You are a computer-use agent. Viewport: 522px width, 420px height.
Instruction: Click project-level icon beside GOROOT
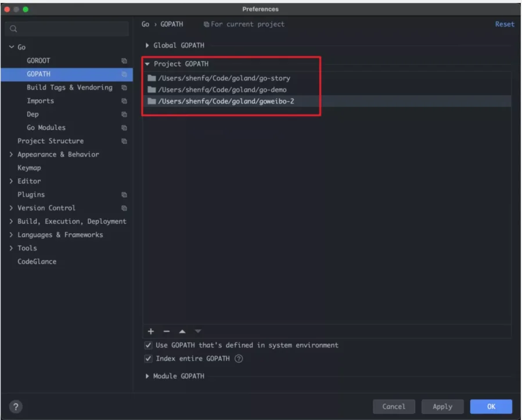point(124,60)
